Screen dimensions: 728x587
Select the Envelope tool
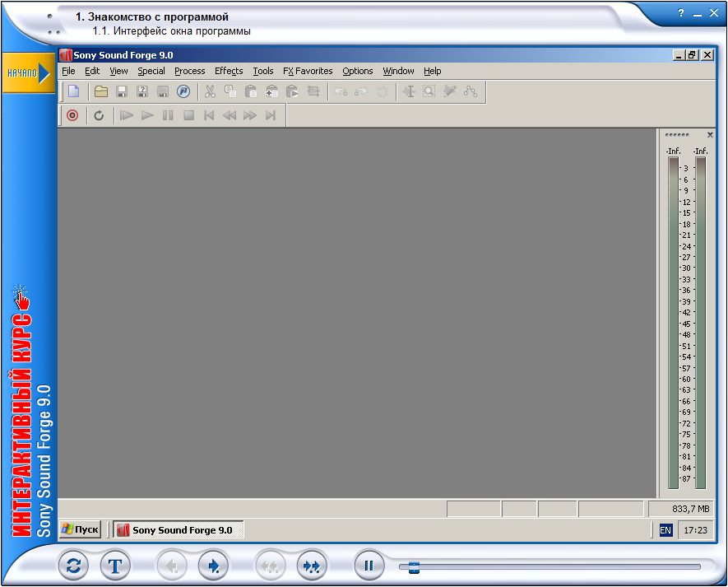coord(471,91)
